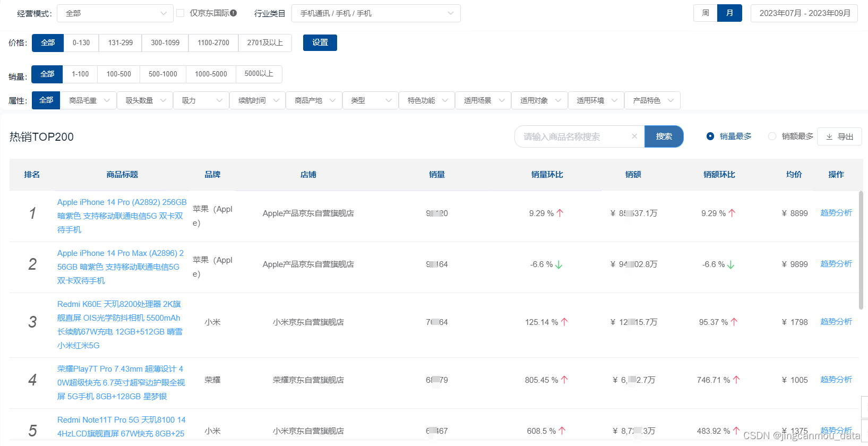
Task: Open 荣耀Play7T Pro product link
Action: coord(121,383)
